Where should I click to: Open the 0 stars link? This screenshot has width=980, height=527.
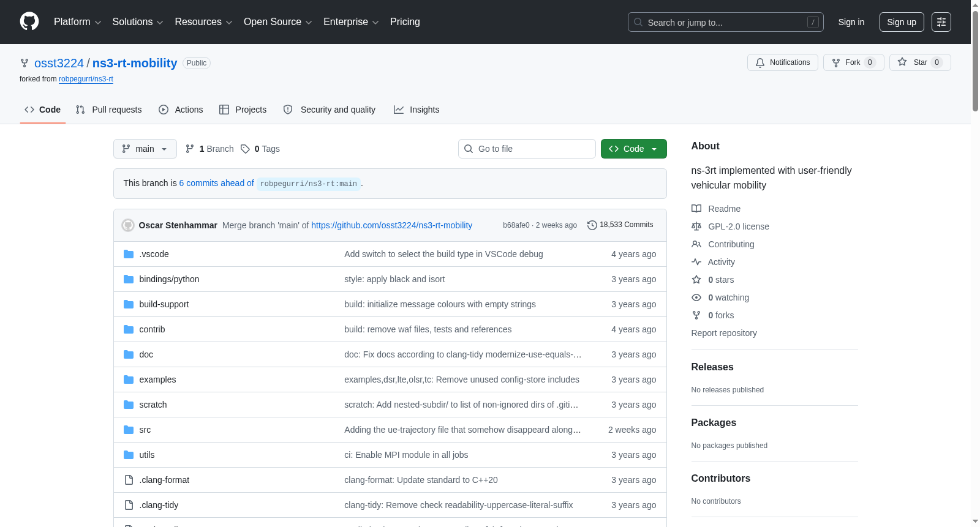coord(721,280)
